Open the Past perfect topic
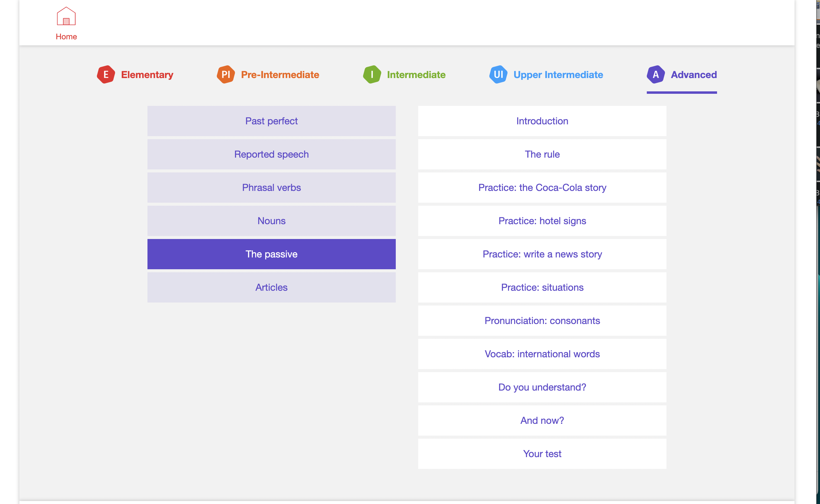 tap(271, 121)
